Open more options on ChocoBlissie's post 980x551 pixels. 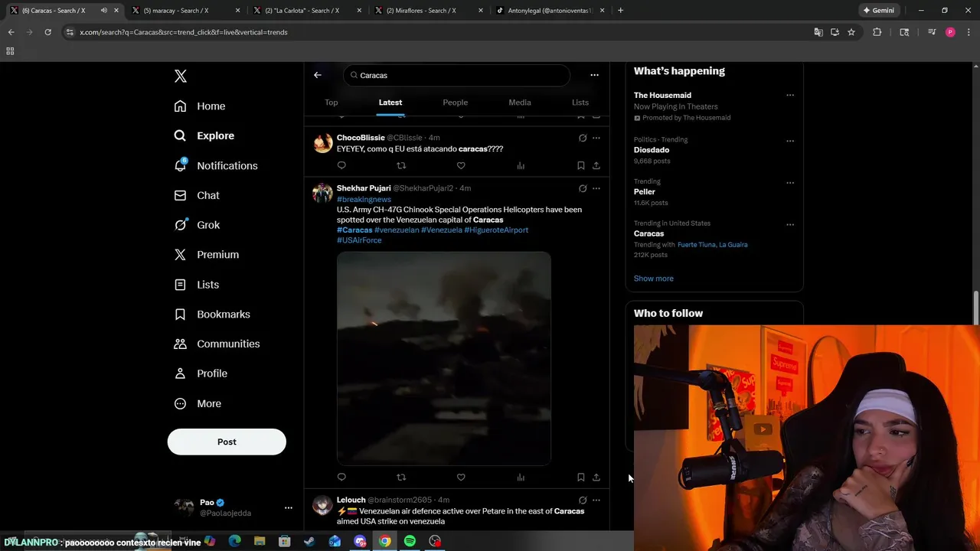[x=596, y=138]
